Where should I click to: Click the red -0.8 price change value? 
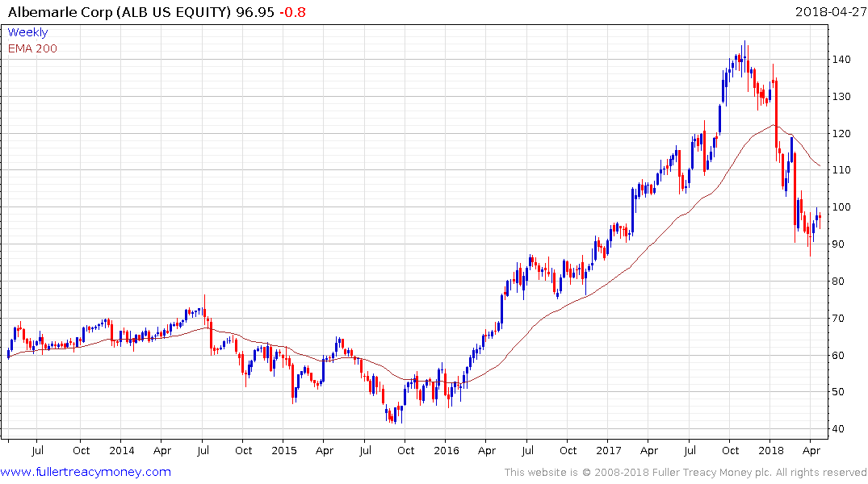pyautogui.click(x=292, y=12)
